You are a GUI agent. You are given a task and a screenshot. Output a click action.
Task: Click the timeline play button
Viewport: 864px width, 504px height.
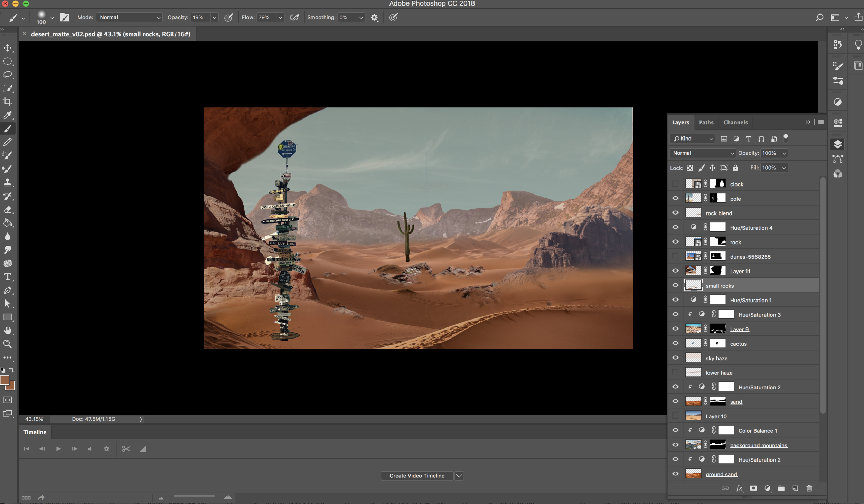tap(58, 449)
